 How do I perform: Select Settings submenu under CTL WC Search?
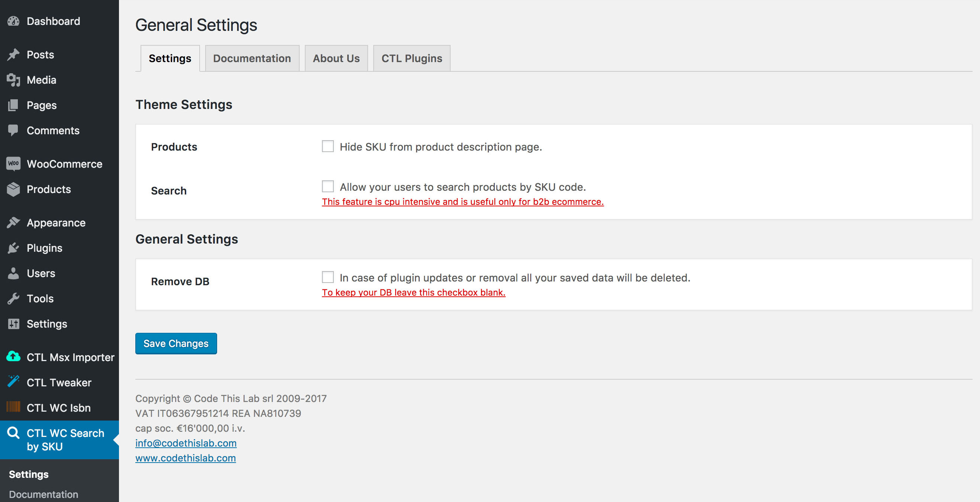pos(29,474)
